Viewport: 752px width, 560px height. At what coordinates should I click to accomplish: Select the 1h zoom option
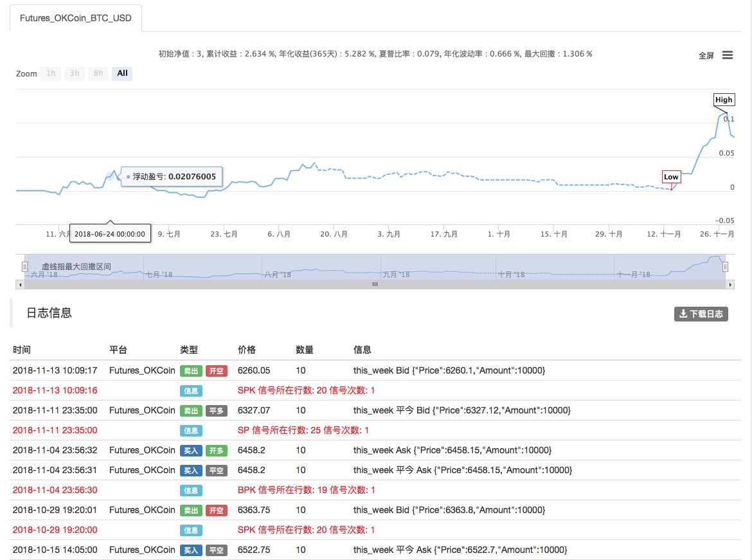coord(51,73)
